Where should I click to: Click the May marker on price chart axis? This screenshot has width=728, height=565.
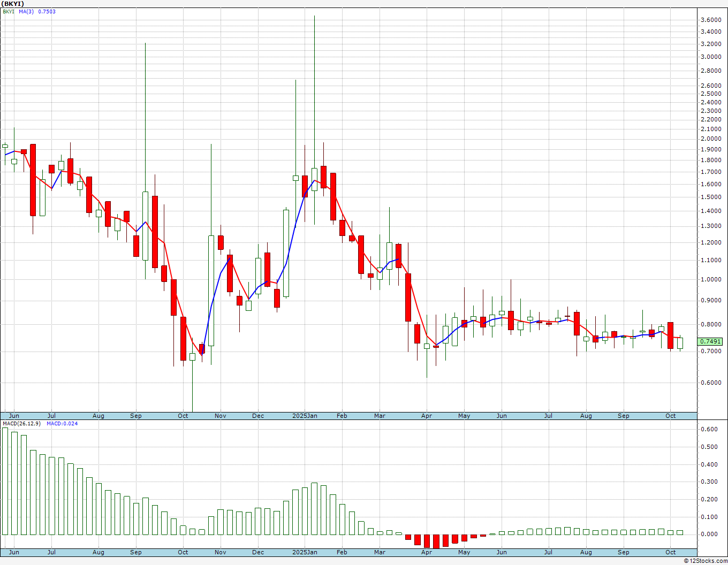point(464,416)
